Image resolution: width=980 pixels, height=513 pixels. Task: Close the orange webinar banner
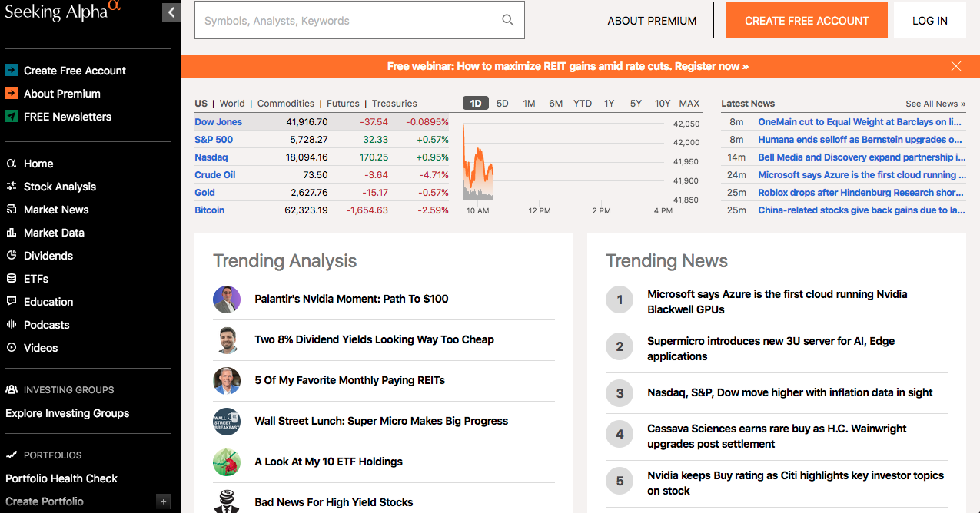[x=956, y=66]
